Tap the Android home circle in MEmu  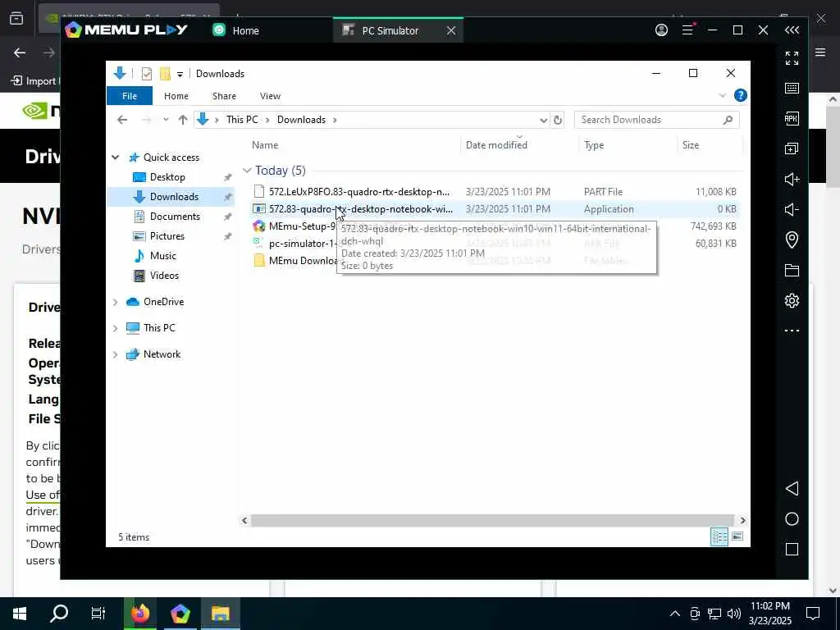coord(792,519)
